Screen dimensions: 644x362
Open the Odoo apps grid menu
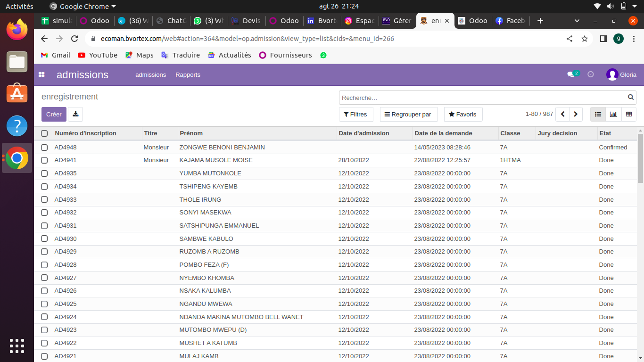tap(41, 74)
